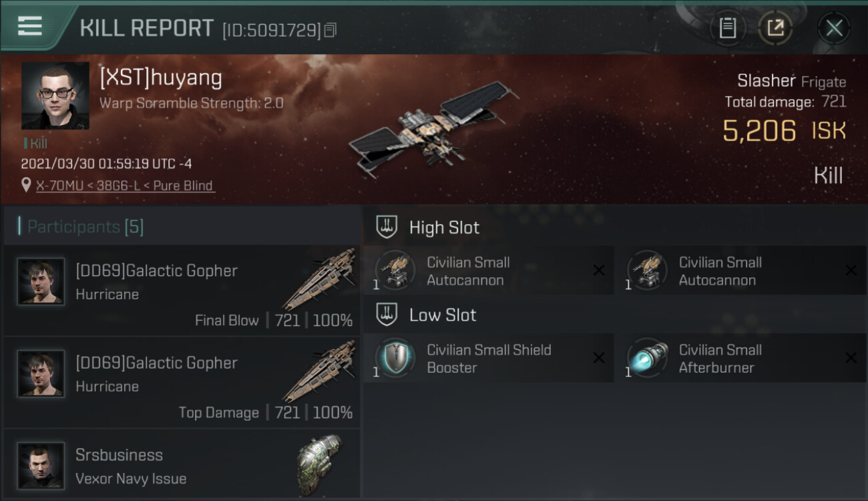Image resolution: width=868 pixels, height=501 pixels.
Task: Select the Top Damage participant row
Action: click(x=182, y=383)
